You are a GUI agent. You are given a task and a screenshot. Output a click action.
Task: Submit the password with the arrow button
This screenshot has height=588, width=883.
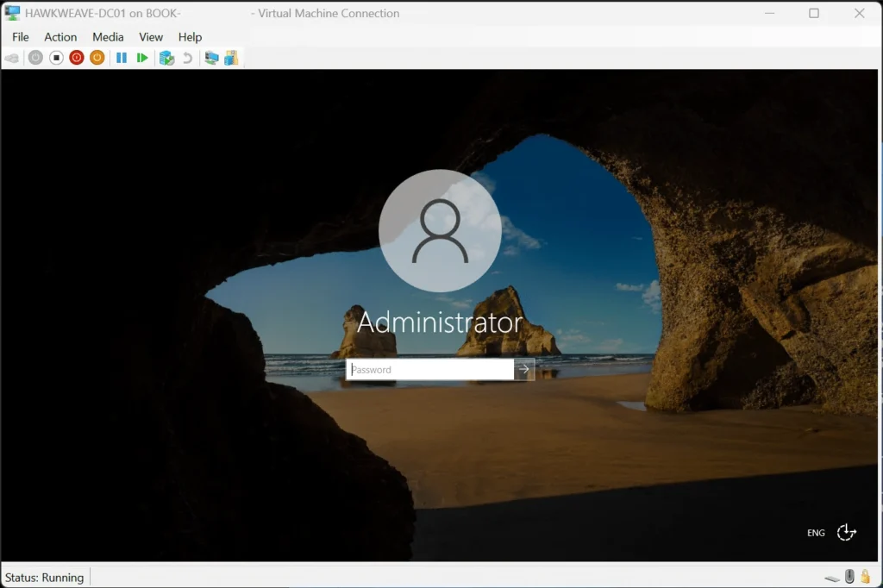pyautogui.click(x=524, y=370)
